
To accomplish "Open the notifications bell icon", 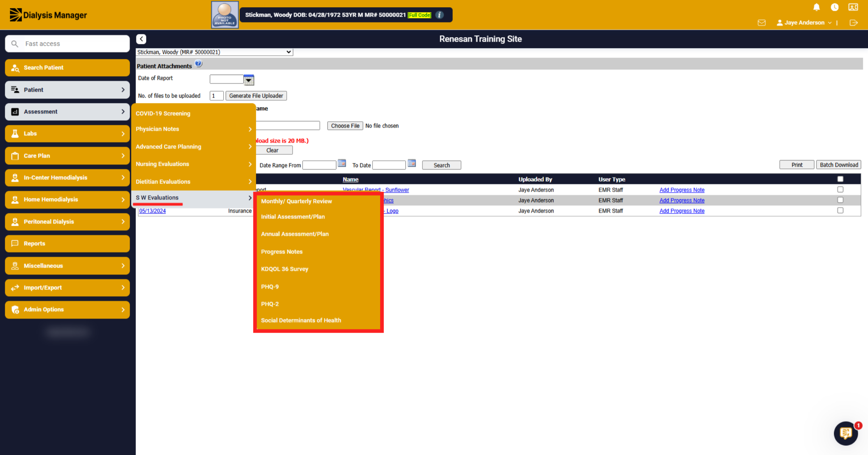I will tap(816, 7).
